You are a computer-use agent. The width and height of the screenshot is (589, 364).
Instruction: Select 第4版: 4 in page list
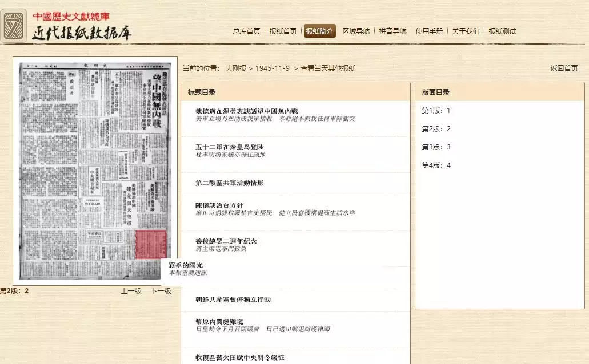click(x=436, y=165)
